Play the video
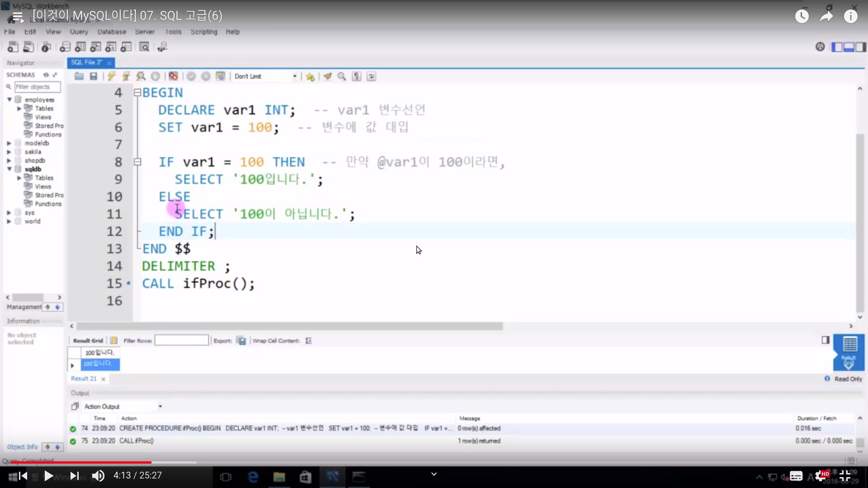This screenshot has width=868, height=488. point(48,476)
